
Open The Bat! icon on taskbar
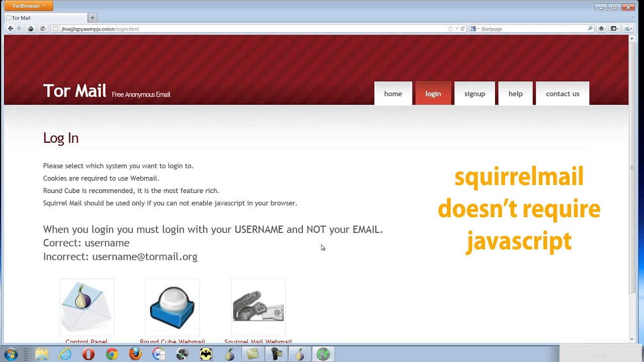[206, 354]
